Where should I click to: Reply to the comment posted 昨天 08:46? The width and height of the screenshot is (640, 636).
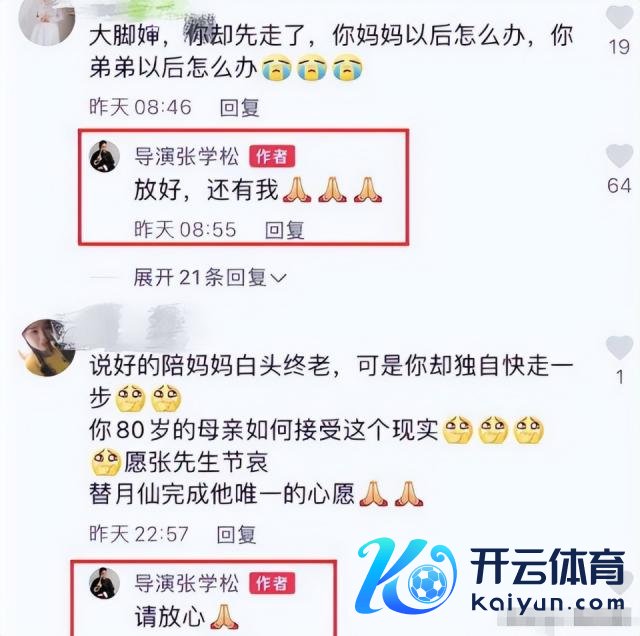tap(239, 108)
